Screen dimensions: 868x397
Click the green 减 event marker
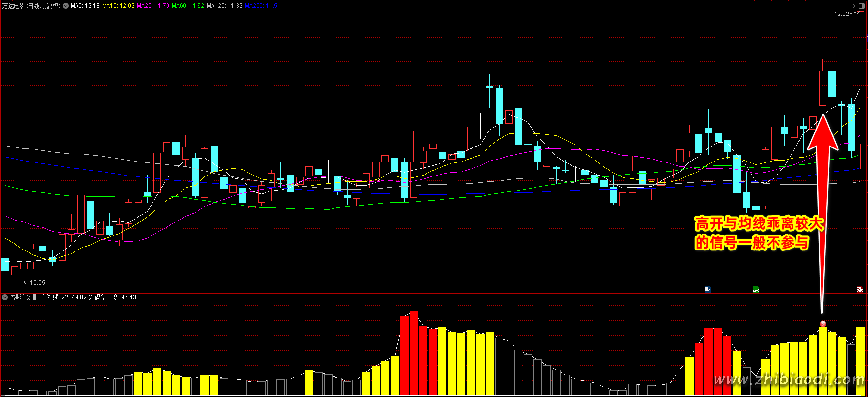756,289
